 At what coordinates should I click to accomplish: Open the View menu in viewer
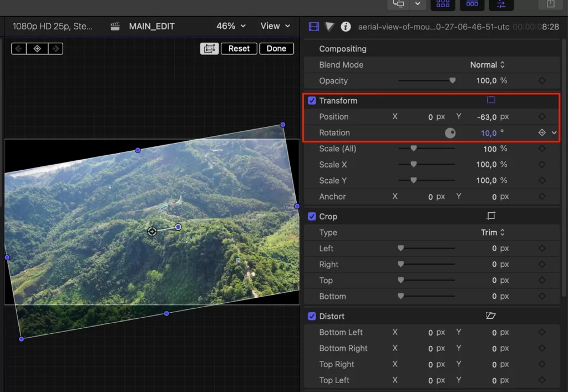pyautogui.click(x=275, y=26)
